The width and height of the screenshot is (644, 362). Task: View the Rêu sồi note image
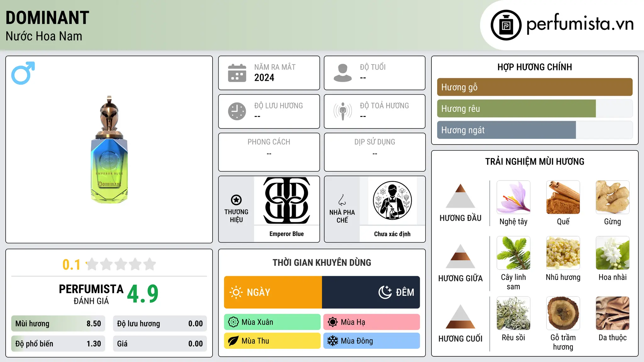coord(514,313)
